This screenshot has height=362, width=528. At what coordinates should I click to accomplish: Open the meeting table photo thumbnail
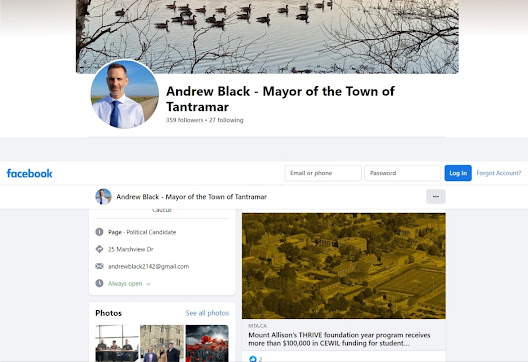[x=117, y=343]
